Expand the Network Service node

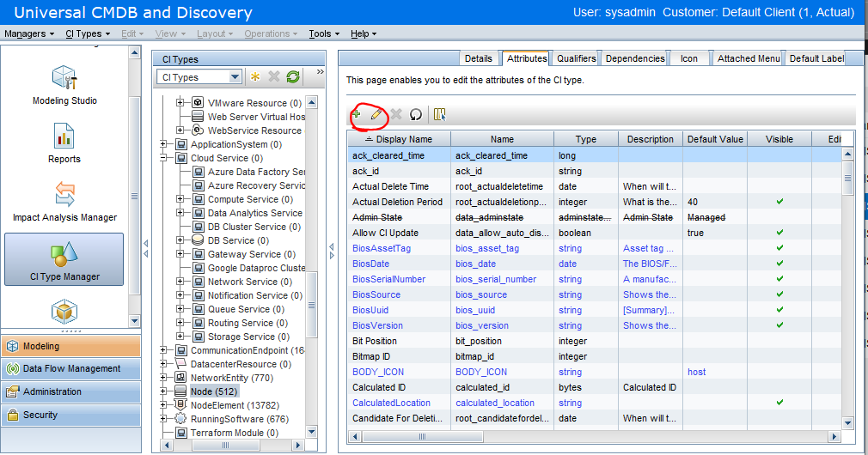click(180, 282)
